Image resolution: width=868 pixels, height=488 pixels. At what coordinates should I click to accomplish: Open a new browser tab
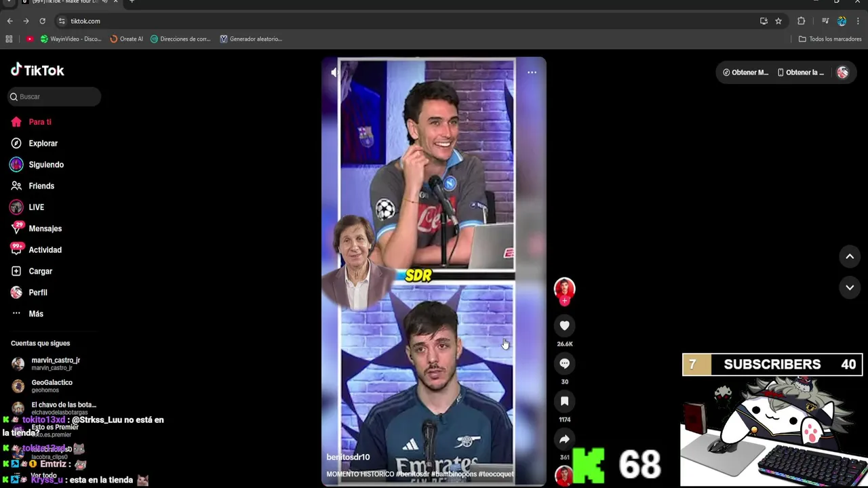pos(132,1)
